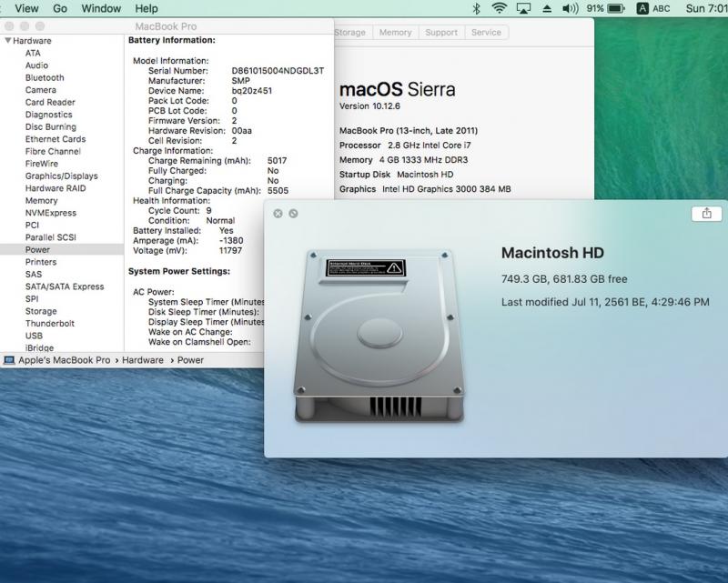Screen dimensions: 728x583
Task: Click the AirPlay display icon
Action: click(523, 8)
